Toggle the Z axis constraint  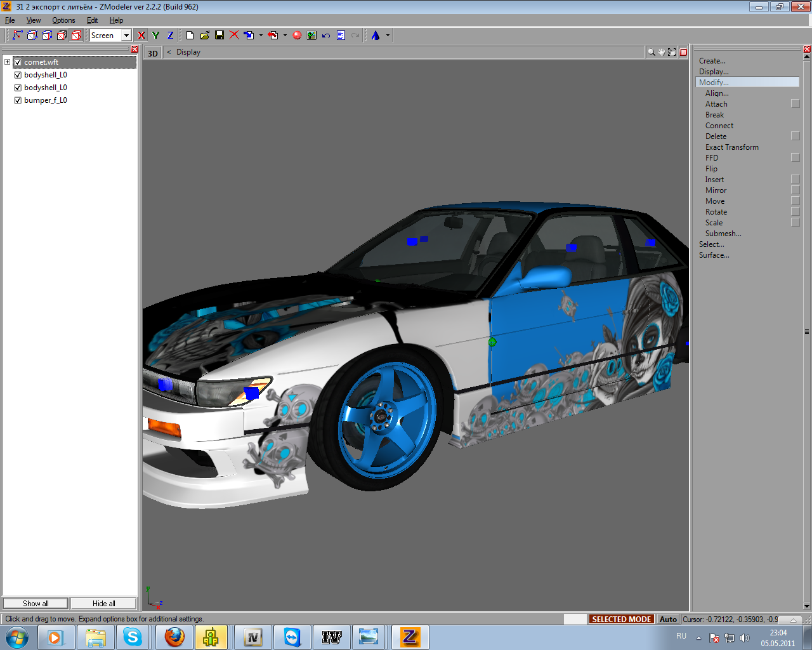tap(170, 36)
